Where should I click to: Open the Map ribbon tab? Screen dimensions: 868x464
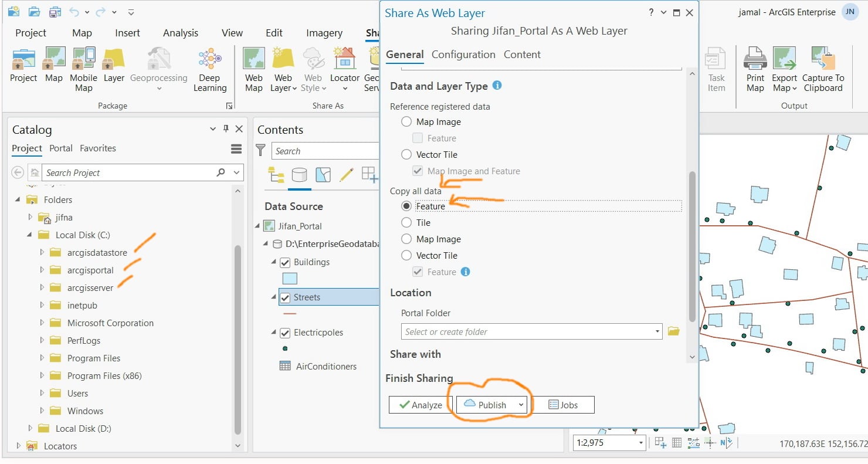[x=82, y=33]
